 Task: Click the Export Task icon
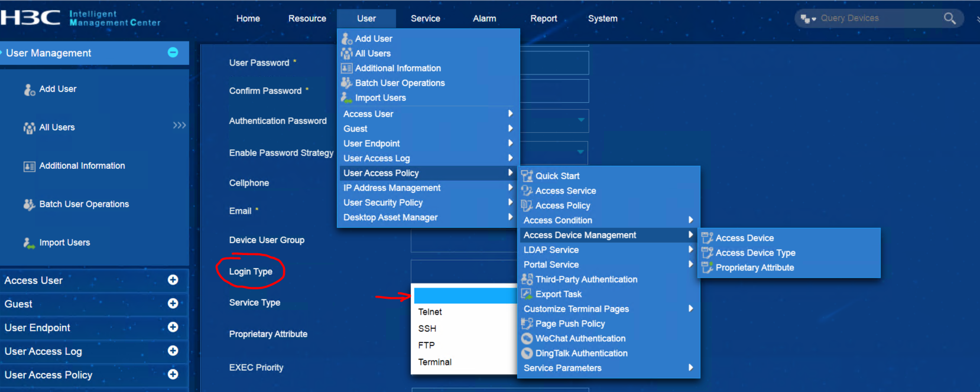(527, 294)
